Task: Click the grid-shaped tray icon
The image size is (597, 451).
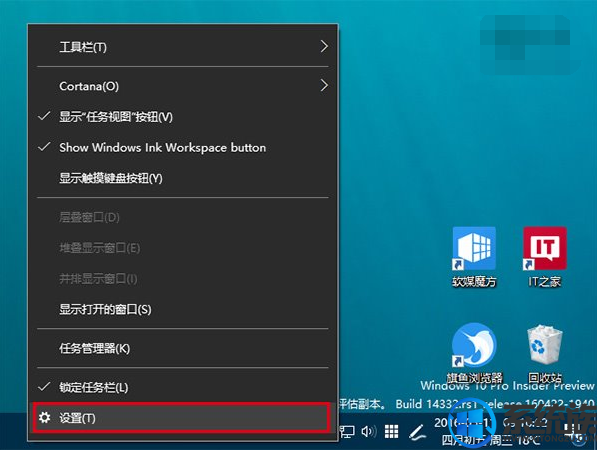Action: [x=391, y=432]
